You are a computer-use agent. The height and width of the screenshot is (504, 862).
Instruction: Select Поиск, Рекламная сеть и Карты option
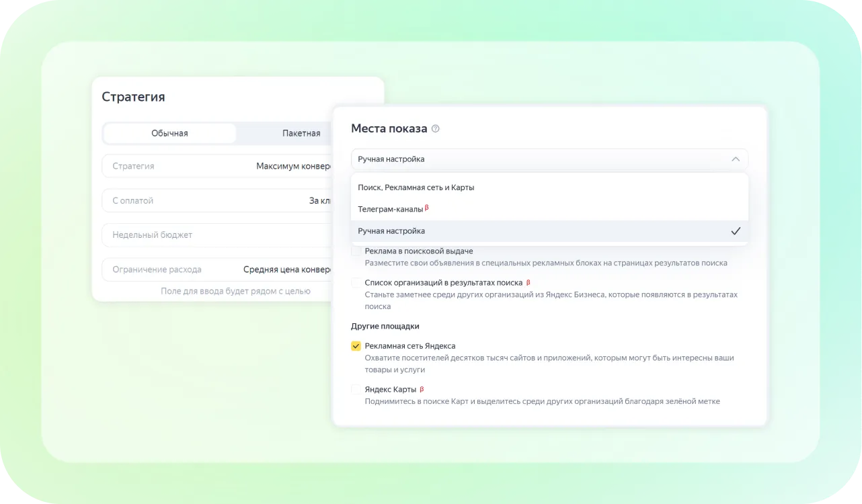coord(416,187)
